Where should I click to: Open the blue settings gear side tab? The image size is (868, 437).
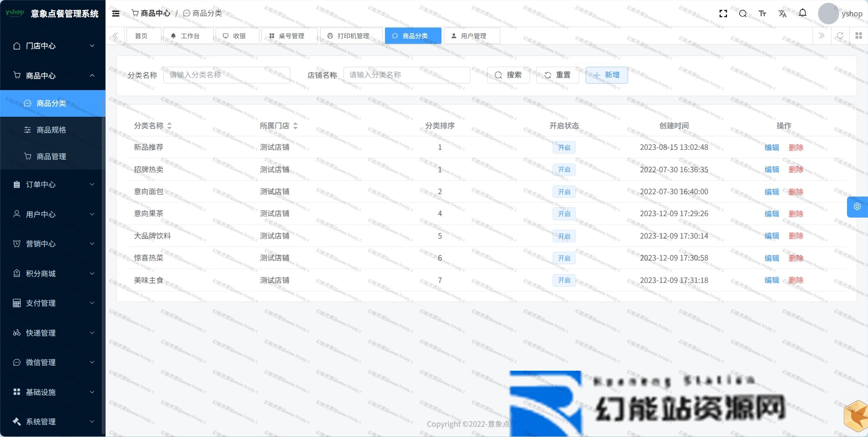[x=857, y=207]
